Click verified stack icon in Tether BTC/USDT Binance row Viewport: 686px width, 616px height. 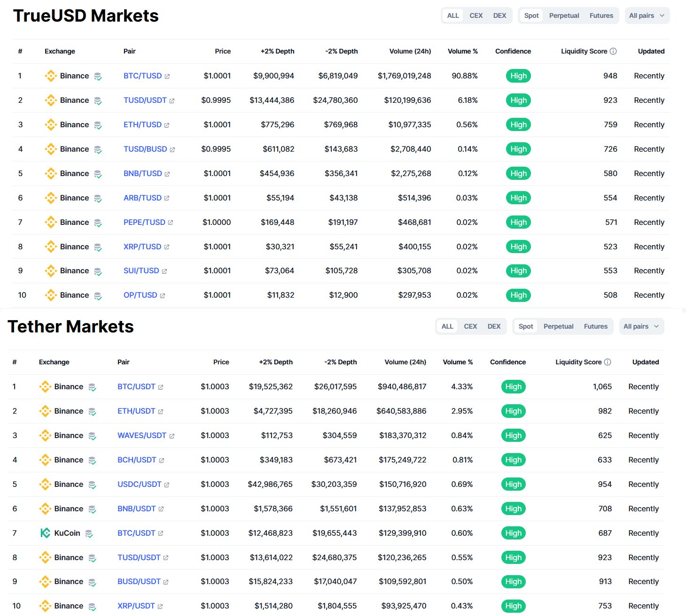tap(92, 387)
